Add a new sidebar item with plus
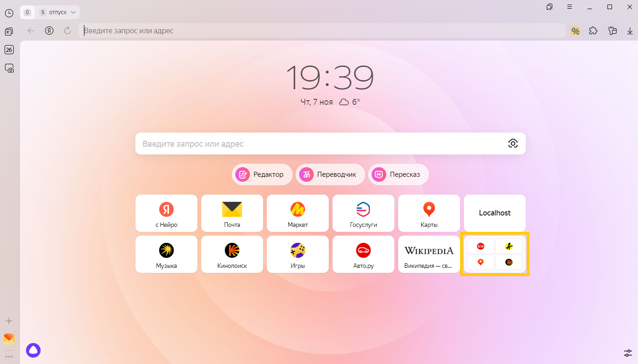The width and height of the screenshot is (638, 364). point(9,321)
